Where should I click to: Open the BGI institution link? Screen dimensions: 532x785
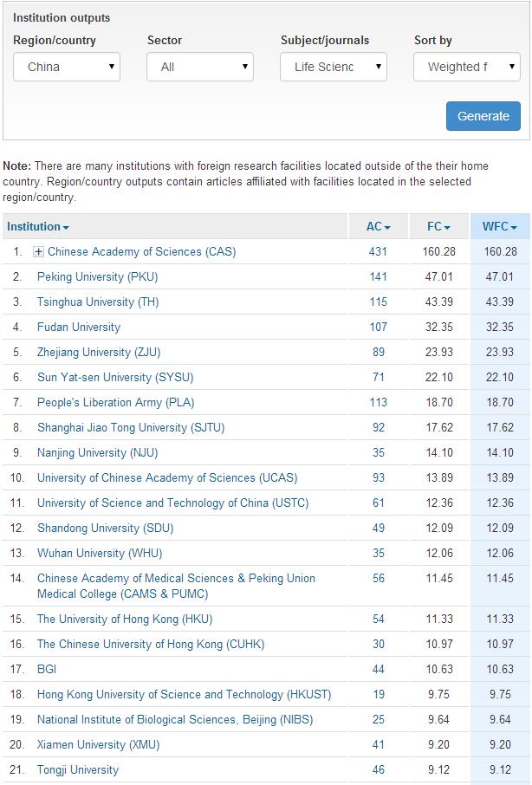pyautogui.click(x=47, y=670)
